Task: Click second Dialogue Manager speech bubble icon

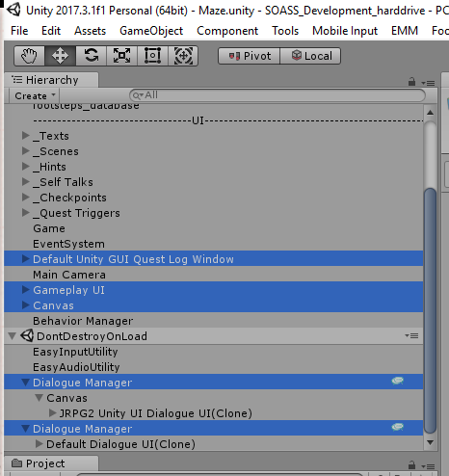Action: pyautogui.click(x=398, y=427)
